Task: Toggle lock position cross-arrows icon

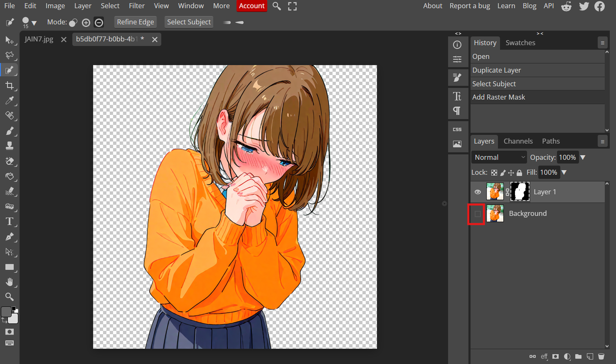Action: tap(511, 173)
